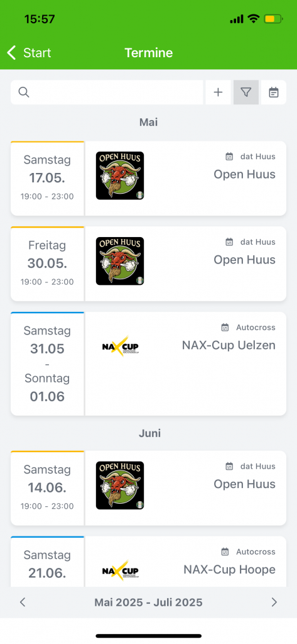Open the Mai 2025 - Juli 2025 range
The image size is (297, 644).
pos(148,602)
